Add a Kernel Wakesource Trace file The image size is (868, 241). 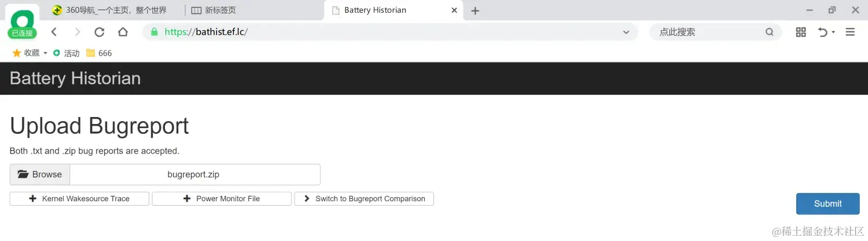(x=79, y=199)
